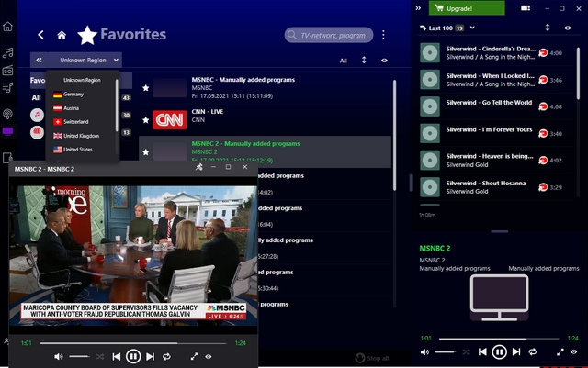
Task: Collapse region panel with double-left arrows
Action: [39, 60]
